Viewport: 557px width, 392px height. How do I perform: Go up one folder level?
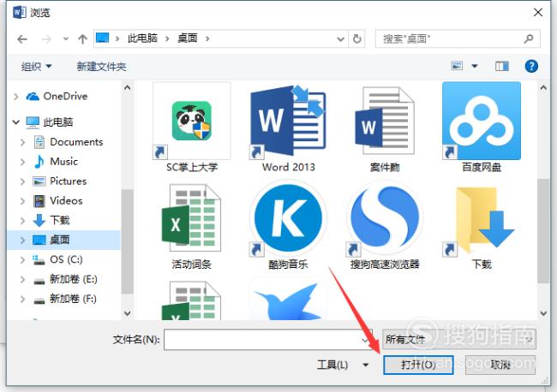click(82, 39)
